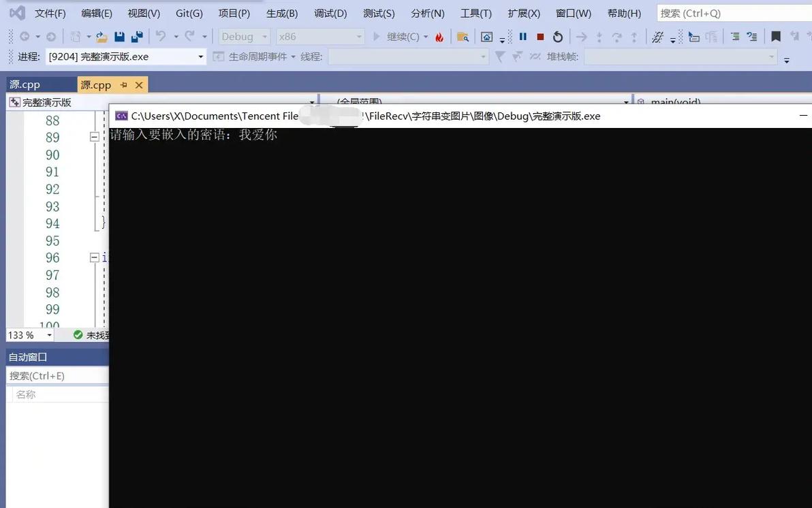812x508 pixels.
Task: Click the thread filter funnel icon
Action: coord(500,57)
